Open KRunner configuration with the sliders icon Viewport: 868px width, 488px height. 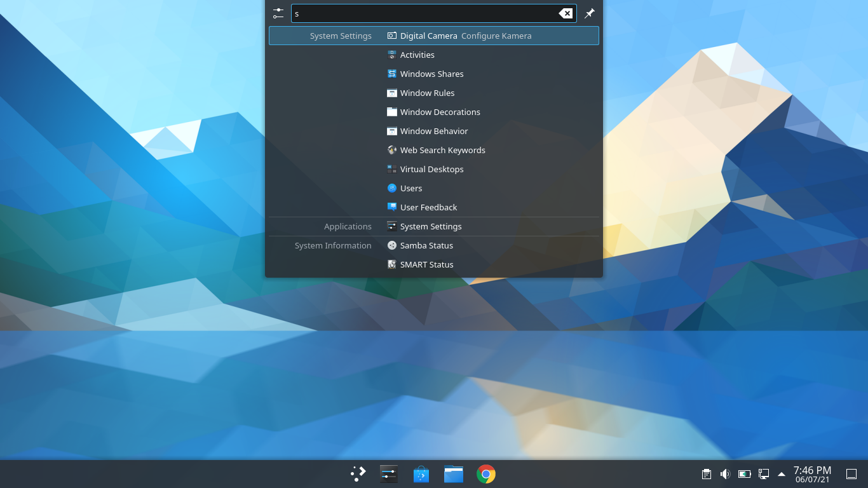click(278, 13)
